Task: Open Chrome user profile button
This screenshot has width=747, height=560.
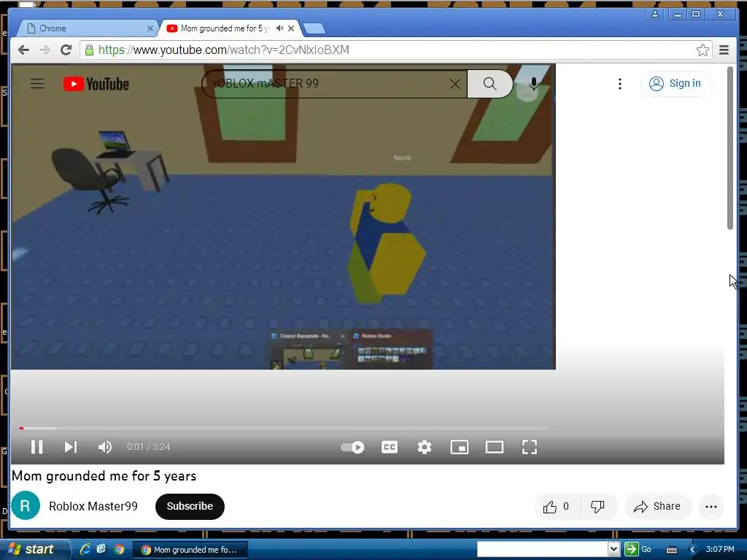Action: click(655, 14)
